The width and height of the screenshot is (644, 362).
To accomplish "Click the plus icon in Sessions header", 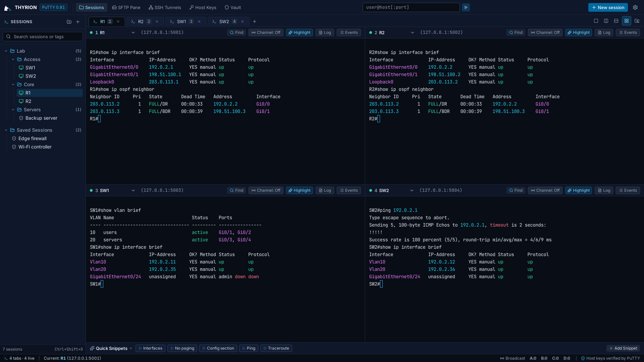I will pos(78,22).
